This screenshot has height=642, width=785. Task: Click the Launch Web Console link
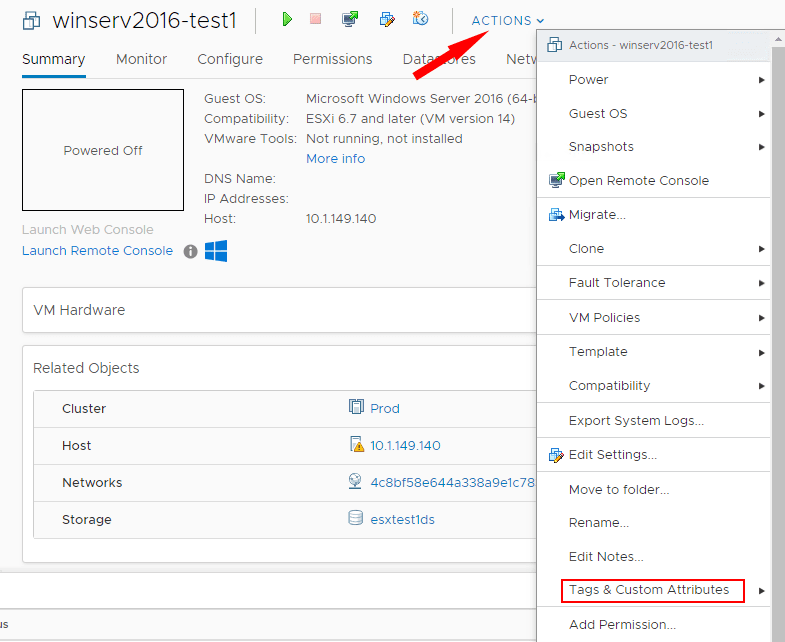88,230
